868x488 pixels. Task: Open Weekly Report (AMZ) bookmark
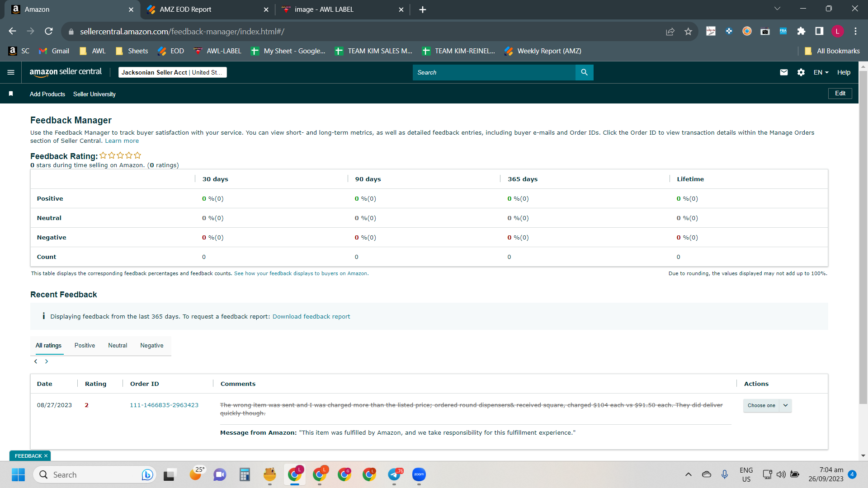[x=543, y=51]
